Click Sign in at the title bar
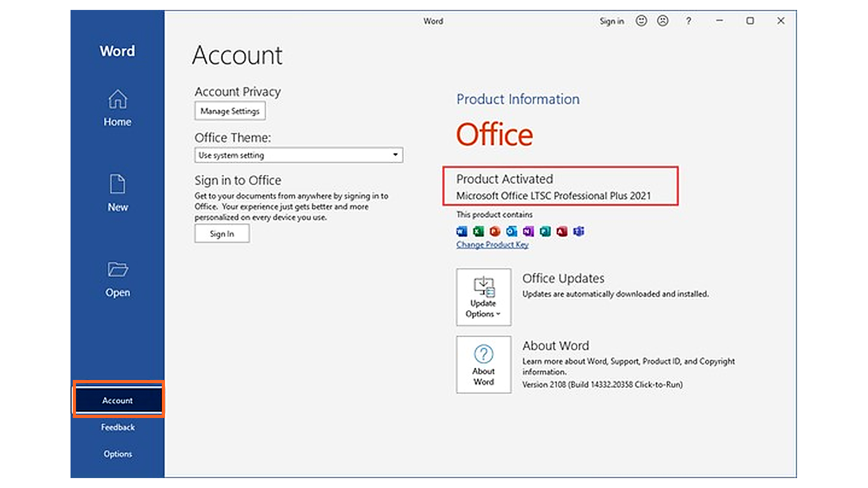The width and height of the screenshot is (868, 488). (612, 21)
